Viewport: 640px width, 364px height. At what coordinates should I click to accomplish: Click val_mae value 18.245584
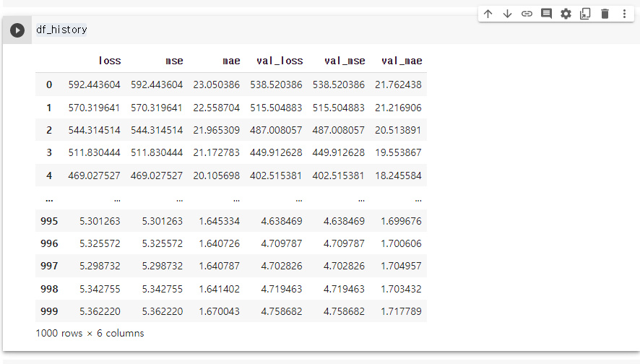coord(398,176)
